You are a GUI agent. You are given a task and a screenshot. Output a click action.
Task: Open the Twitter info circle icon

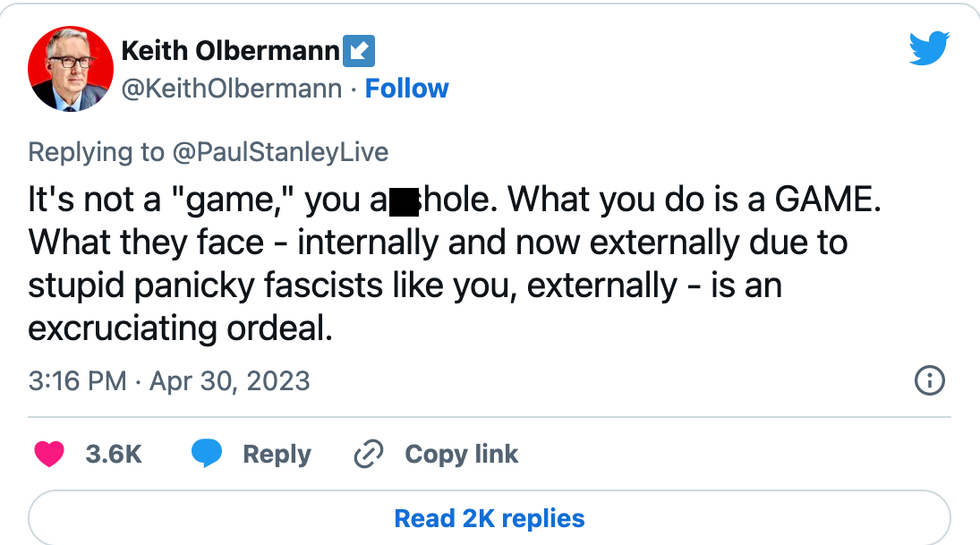click(930, 380)
